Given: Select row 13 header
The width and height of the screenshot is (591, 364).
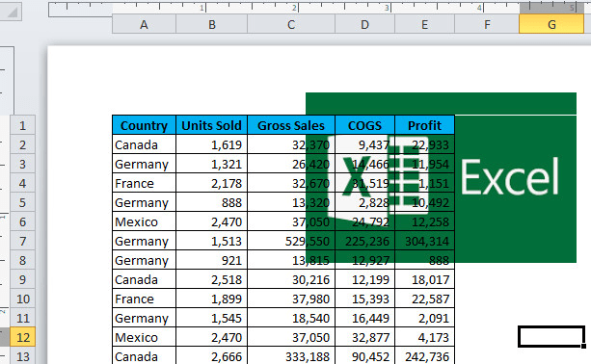Looking at the screenshot, I should click(x=22, y=355).
